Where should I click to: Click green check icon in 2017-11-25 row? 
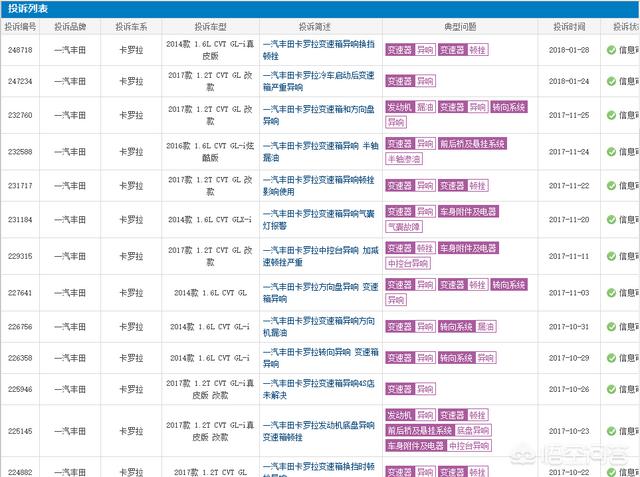point(611,114)
